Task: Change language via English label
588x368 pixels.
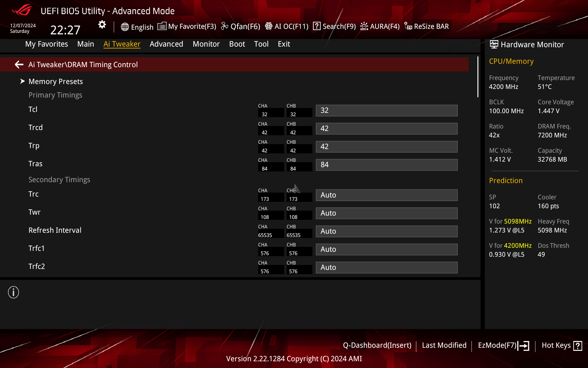Action: (x=142, y=27)
